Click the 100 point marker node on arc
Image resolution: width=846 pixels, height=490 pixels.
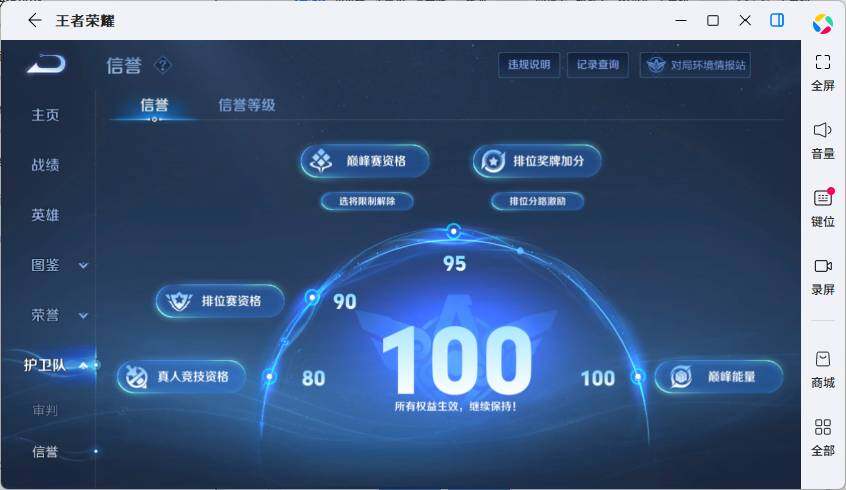(638, 376)
